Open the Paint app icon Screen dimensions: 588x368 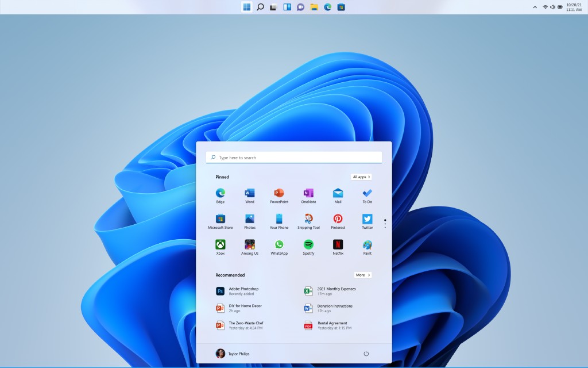pos(367,245)
